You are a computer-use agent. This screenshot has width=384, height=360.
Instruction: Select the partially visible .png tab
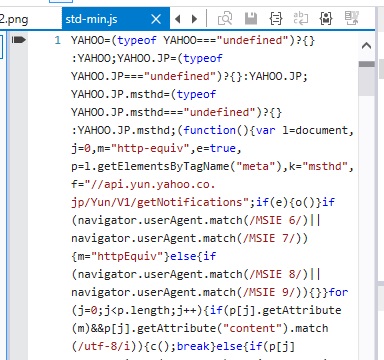click(14, 19)
